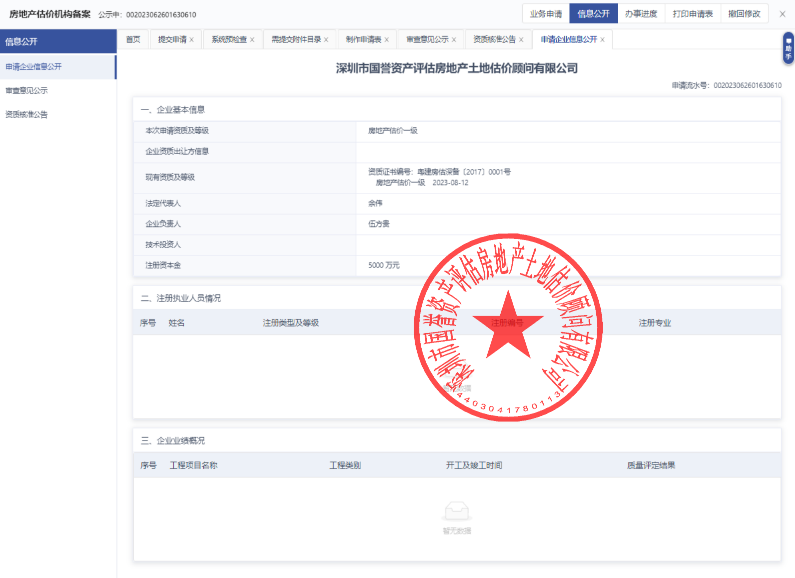Switch to the 首页 tab
The image size is (795, 578).
tap(133, 40)
